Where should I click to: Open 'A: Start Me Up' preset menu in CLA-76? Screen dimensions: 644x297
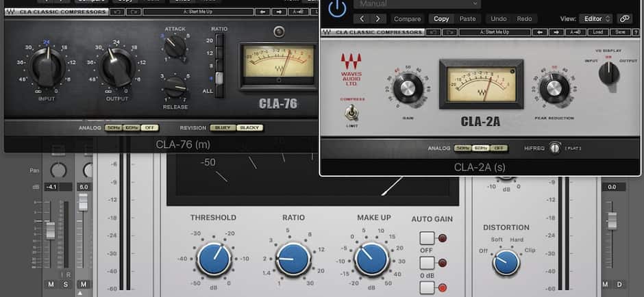(198, 12)
